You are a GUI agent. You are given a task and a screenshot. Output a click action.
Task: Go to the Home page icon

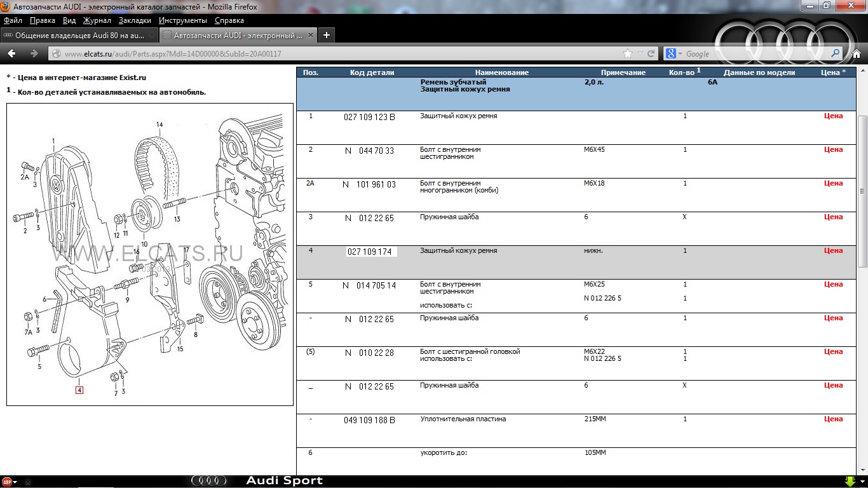857,53
